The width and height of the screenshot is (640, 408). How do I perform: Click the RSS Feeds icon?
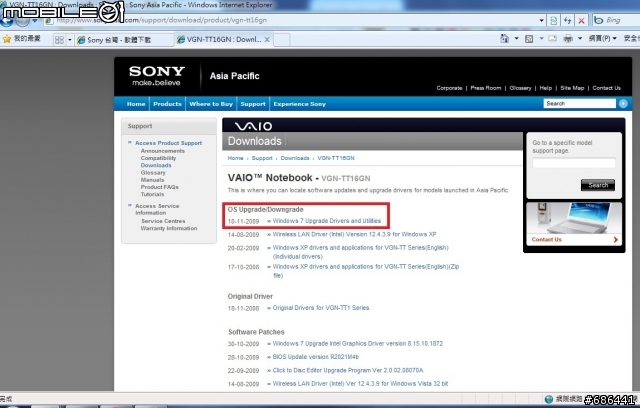point(529,39)
